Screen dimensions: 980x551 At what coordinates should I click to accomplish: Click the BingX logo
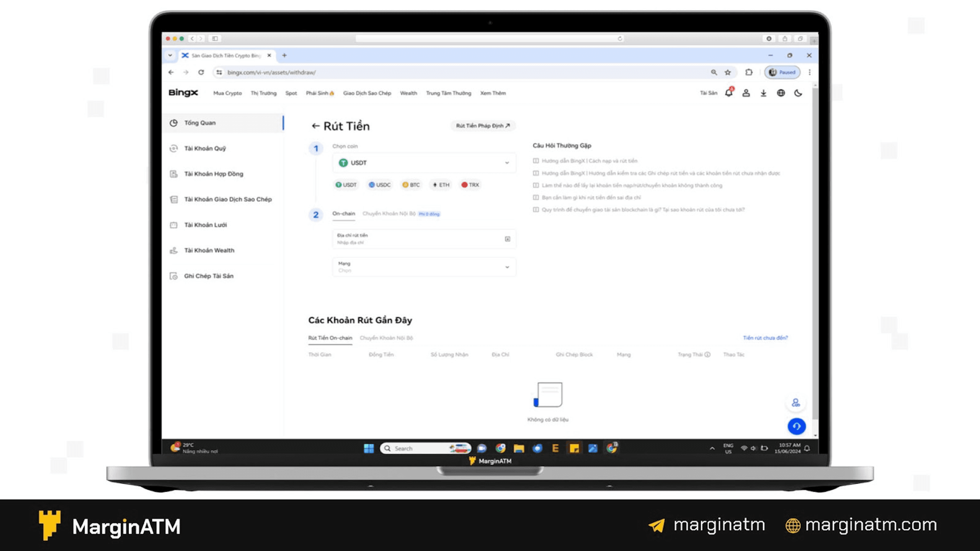(x=183, y=93)
